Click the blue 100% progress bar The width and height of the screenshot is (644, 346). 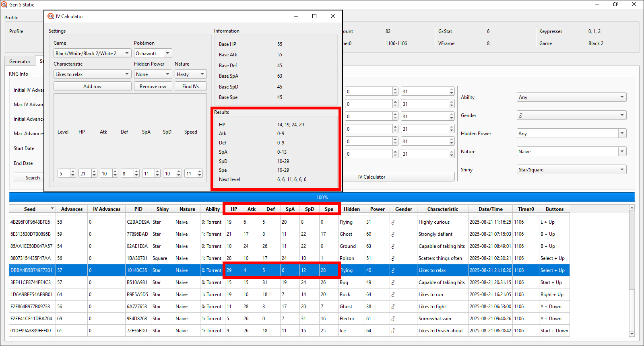click(x=322, y=198)
